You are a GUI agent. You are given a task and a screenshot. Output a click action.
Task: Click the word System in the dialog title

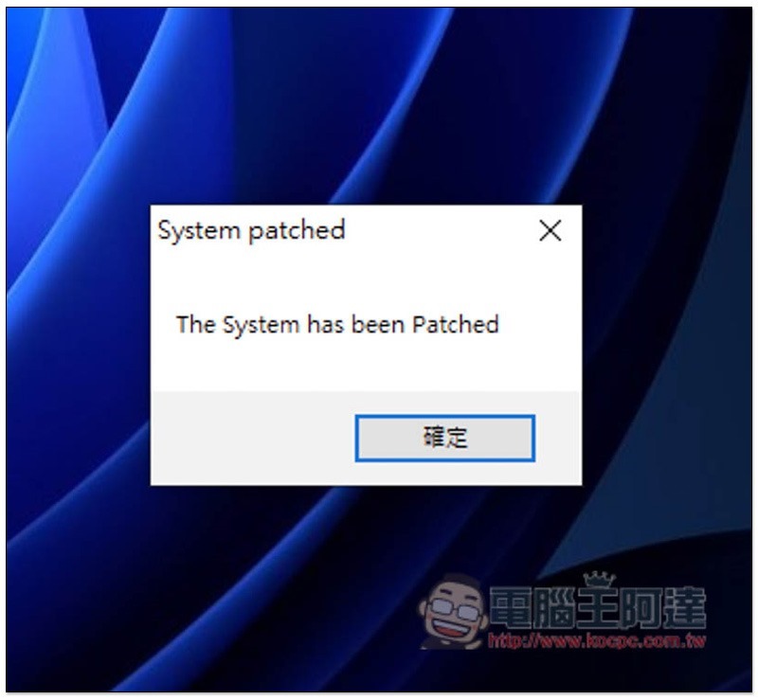point(199,230)
